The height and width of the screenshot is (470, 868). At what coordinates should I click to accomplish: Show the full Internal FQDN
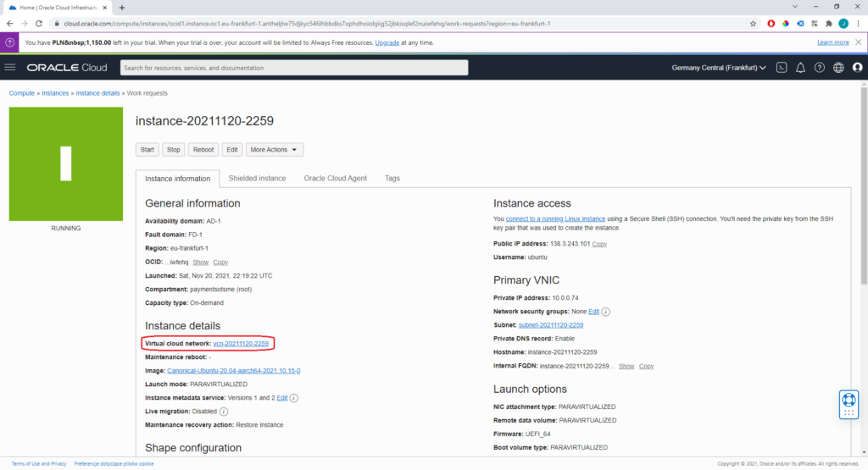[626, 366]
